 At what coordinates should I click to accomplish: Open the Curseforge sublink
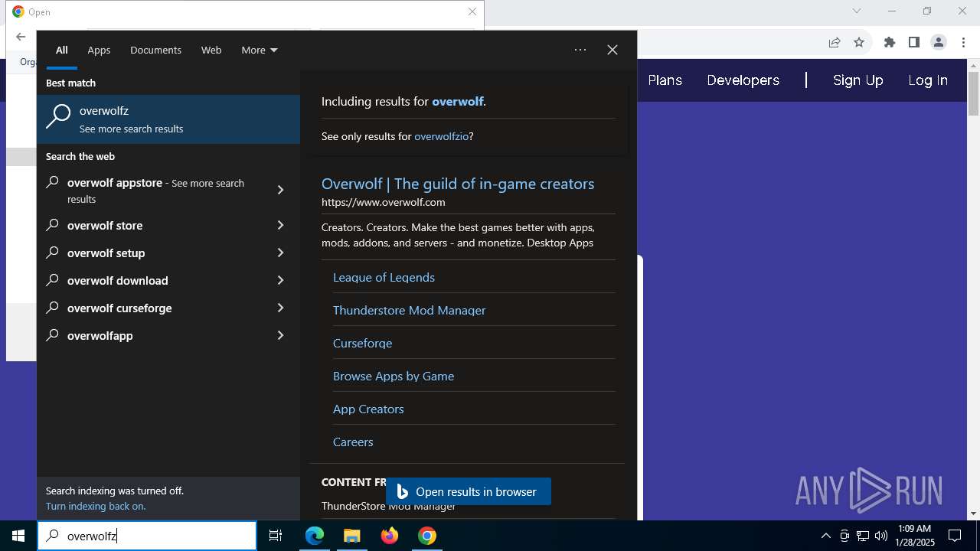[362, 343]
